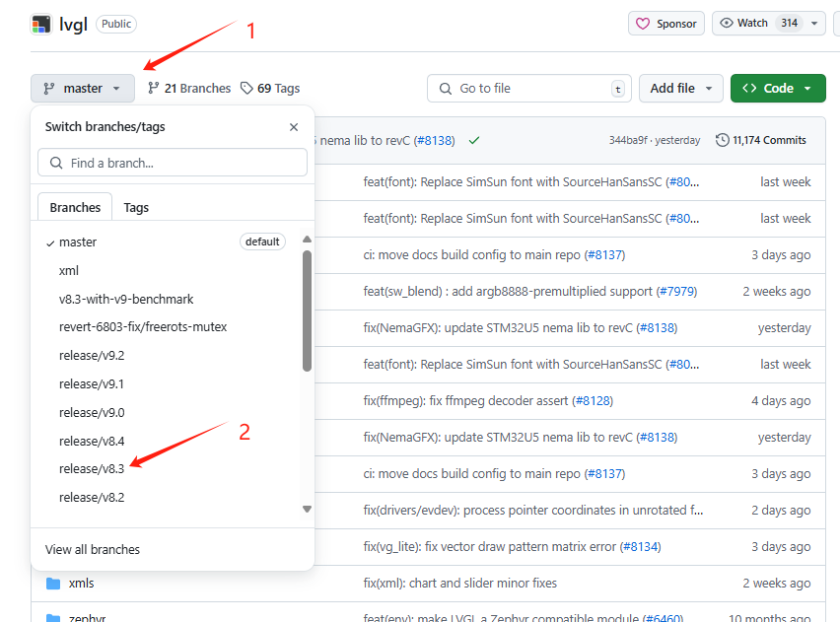Open pull request #8134 link

click(640, 546)
